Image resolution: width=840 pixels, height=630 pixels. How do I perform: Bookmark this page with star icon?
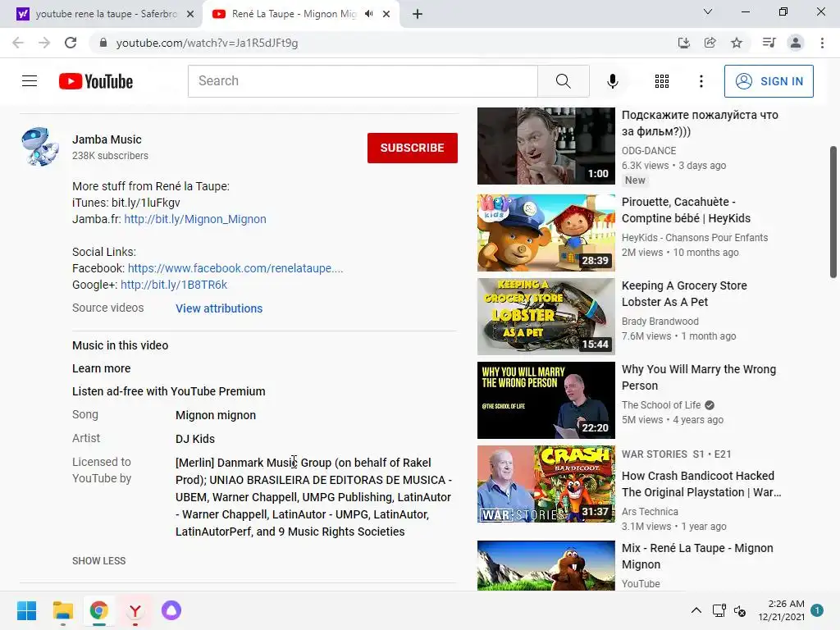coord(737,43)
